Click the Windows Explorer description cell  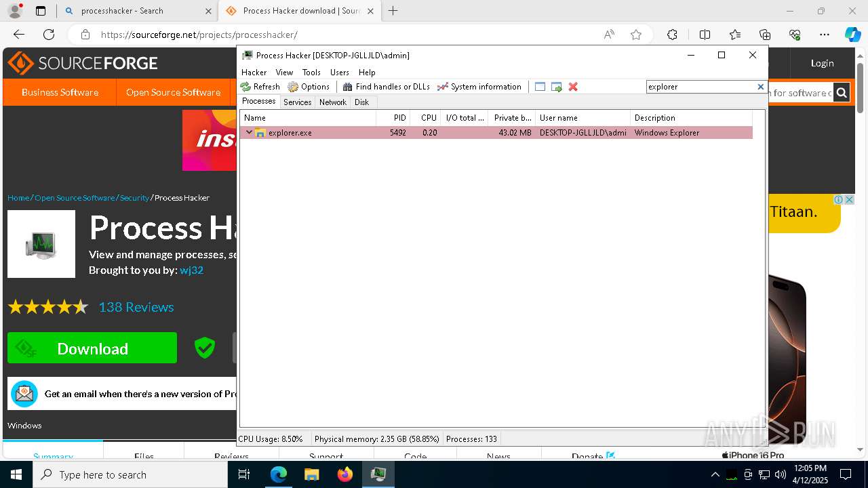[x=667, y=133]
